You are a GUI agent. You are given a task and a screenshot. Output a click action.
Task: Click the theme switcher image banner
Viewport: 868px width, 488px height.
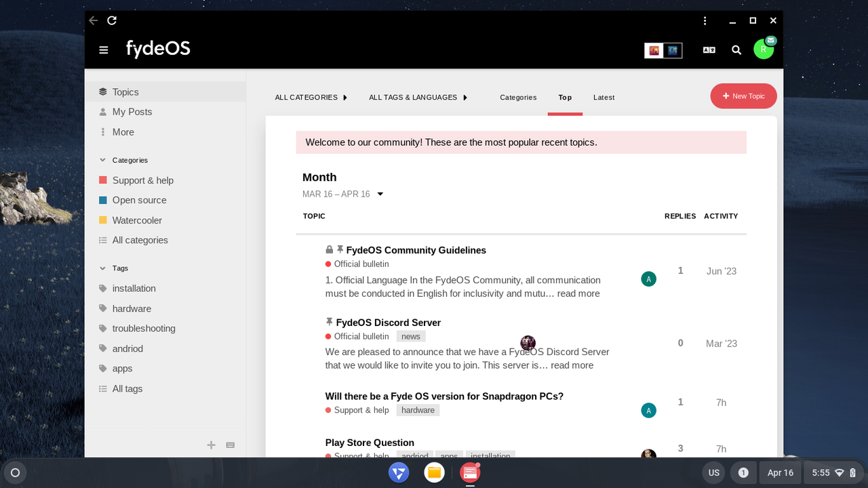point(663,50)
